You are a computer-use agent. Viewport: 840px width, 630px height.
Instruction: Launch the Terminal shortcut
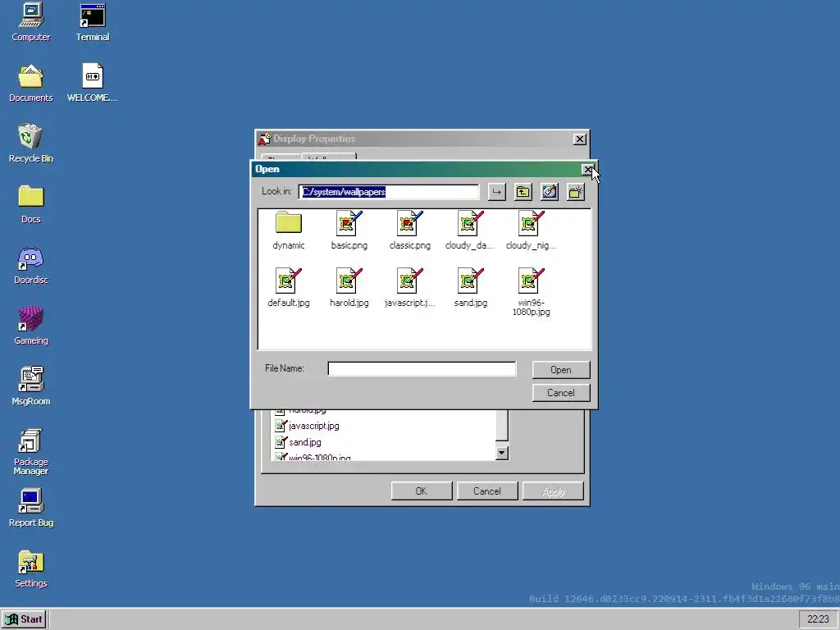coord(92,22)
